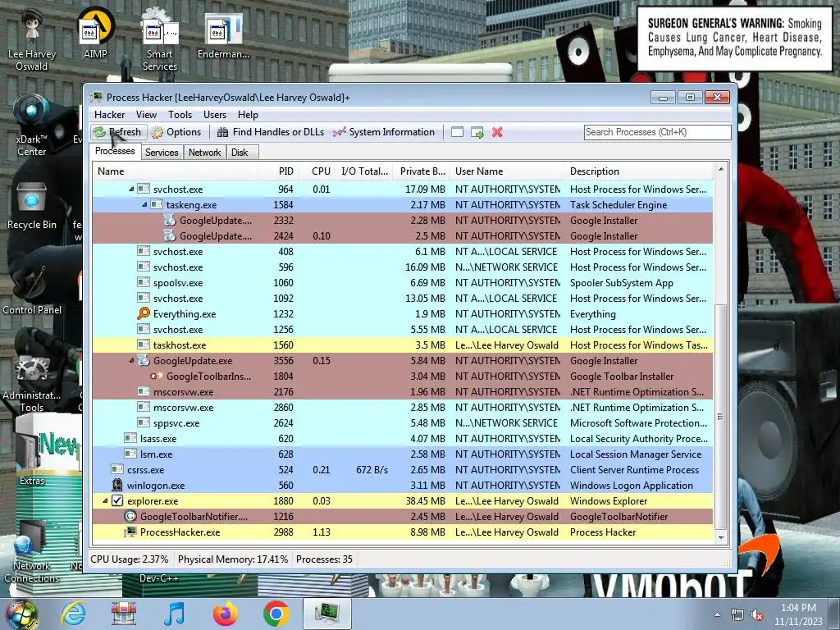Image resolution: width=840 pixels, height=630 pixels.
Task: Click the explorer.exe checkbox icon
Action: click(117, 501)
